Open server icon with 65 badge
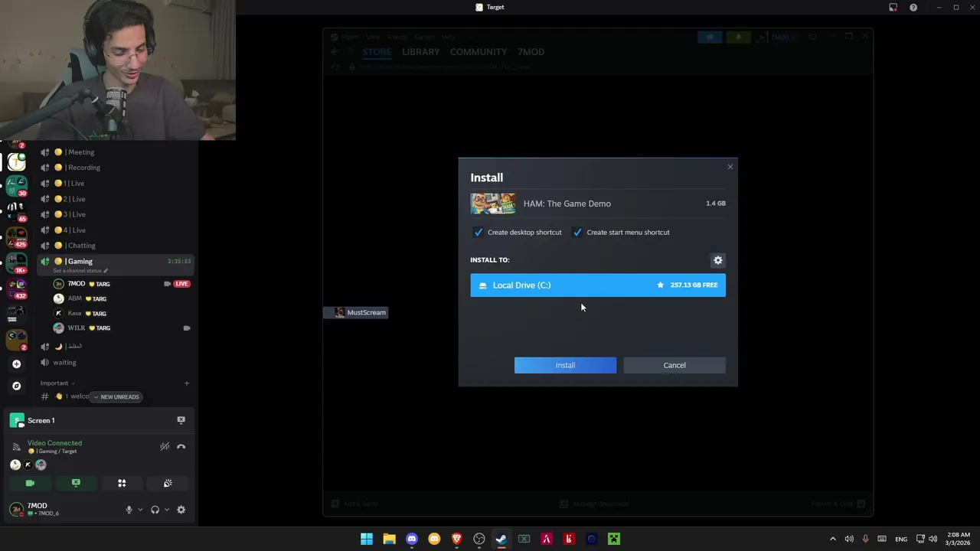Viewport: 980px width, 551px height. [16, 210]
